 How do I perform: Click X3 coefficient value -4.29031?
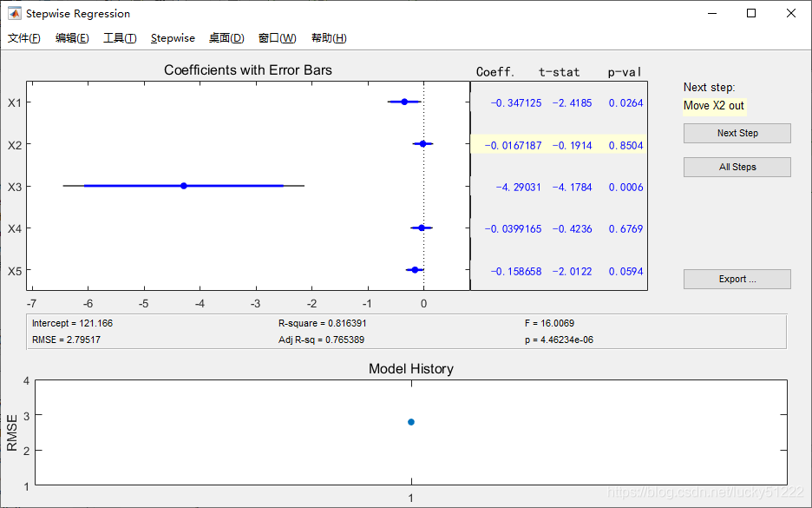[518, 187]
